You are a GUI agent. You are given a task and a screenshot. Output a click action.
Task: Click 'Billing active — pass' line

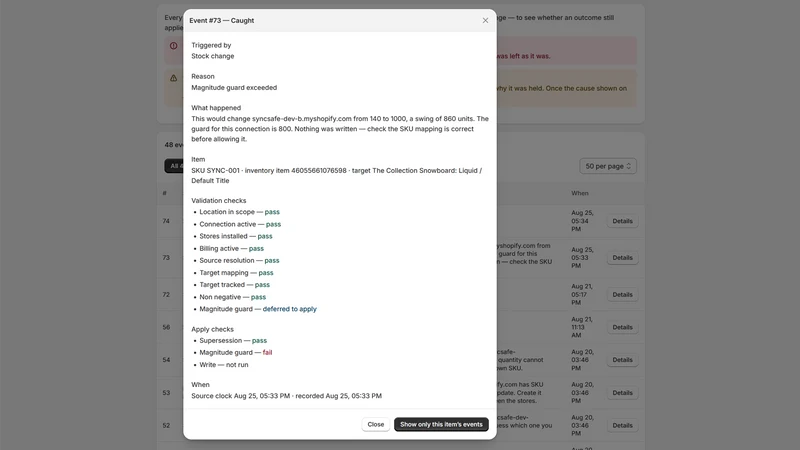(232, 248)
